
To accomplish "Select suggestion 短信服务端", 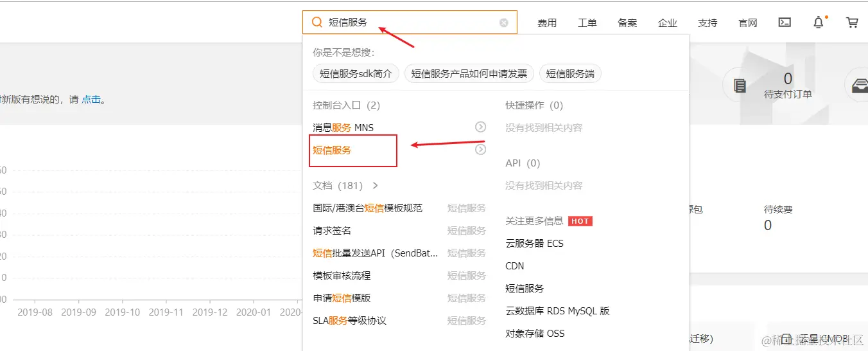I will click(x=570, y=74).
